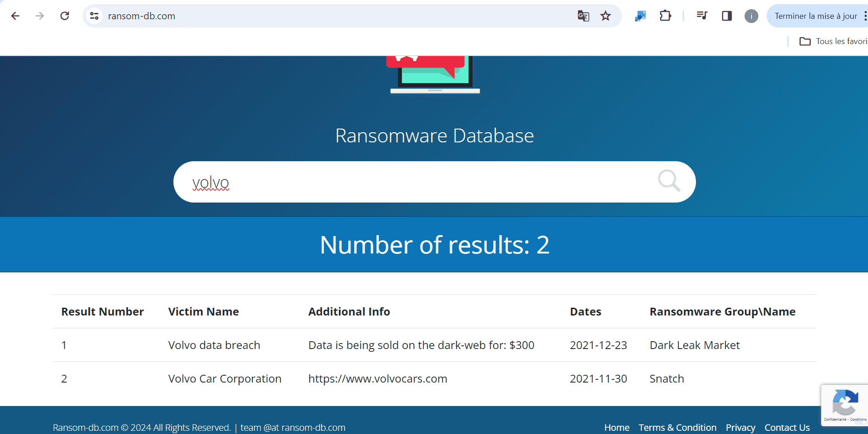The image size is (868, 434).
Task: Click the reCAPTCHA badge
Action: (845, 405)
